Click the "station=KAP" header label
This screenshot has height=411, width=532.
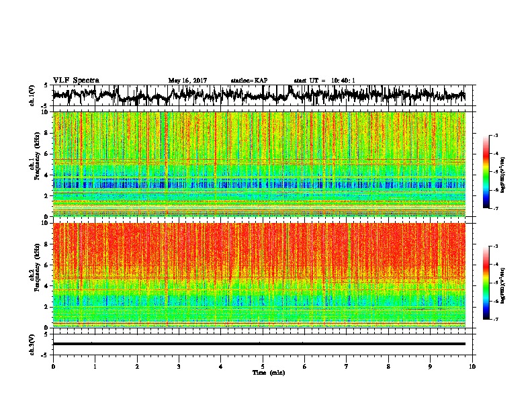pos(249,81)
